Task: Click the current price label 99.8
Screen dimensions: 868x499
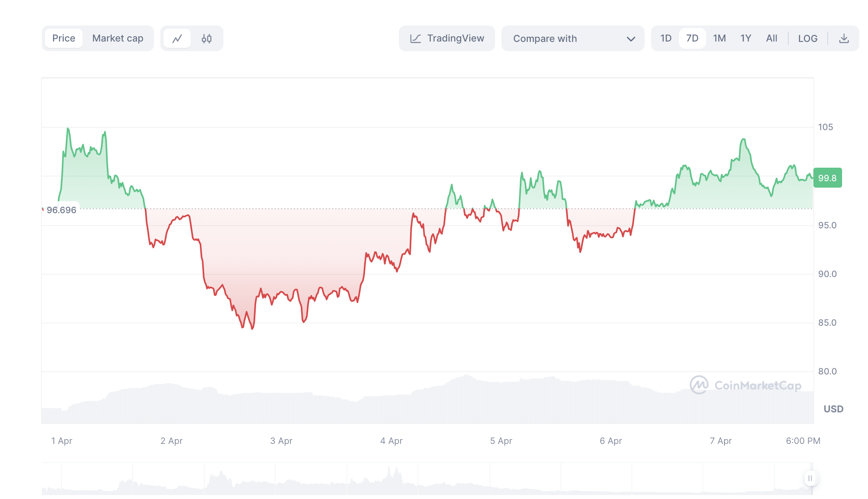Action: coord(827,178)
